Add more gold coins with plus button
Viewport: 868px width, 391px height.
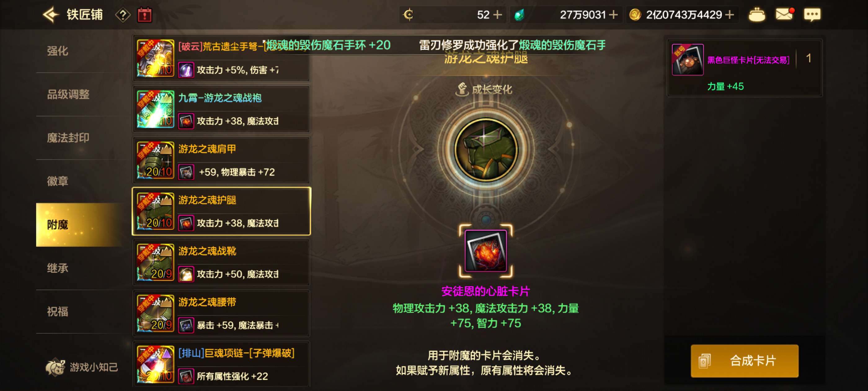pyautogui.click(x=729, y=15)
